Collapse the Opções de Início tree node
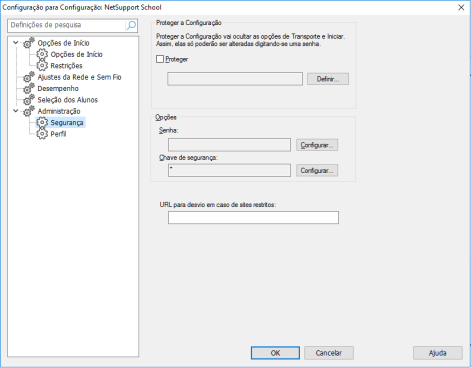 click(x=16, y=43)
